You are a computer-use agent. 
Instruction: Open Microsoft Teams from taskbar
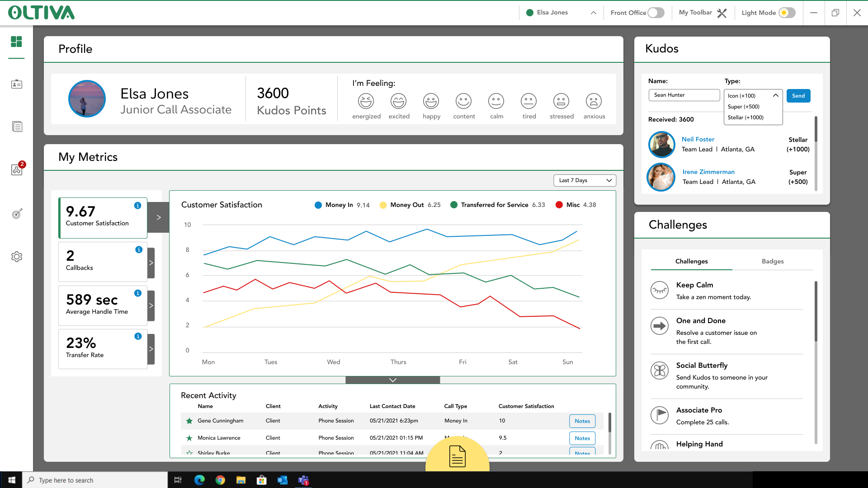(x=303, y=480)
